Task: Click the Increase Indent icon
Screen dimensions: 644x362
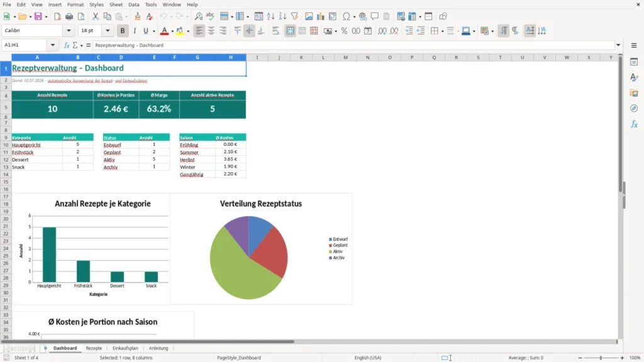Action: point(409,31)
